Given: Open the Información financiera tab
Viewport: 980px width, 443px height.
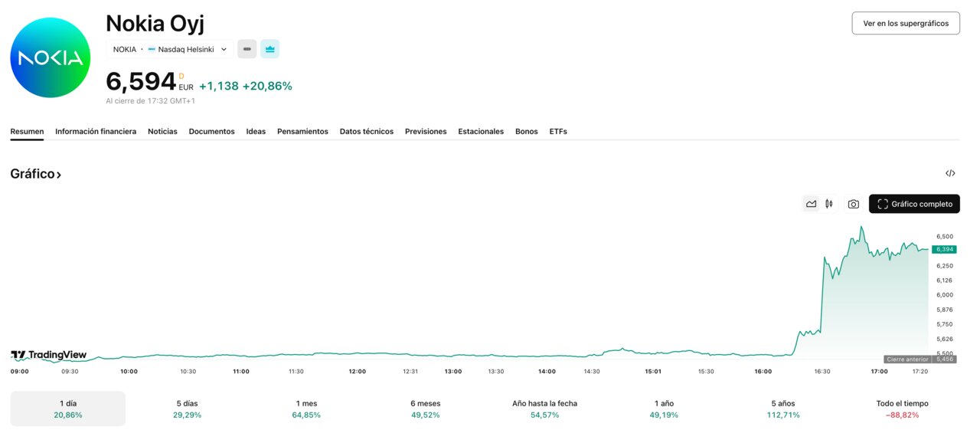Looking at the screenshot, I should [96, 132].
